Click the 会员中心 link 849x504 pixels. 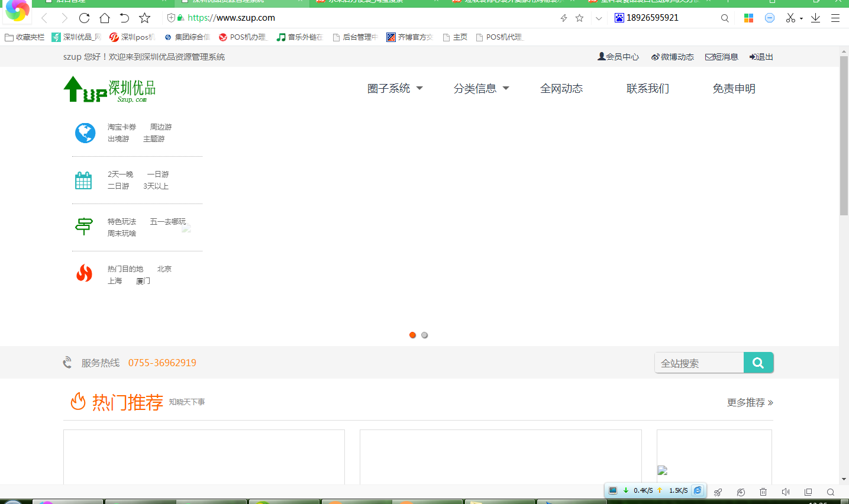(618, 57)
